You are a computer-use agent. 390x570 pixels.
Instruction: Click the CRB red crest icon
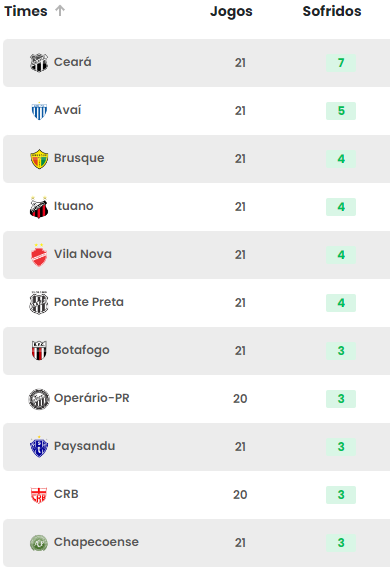39,495
